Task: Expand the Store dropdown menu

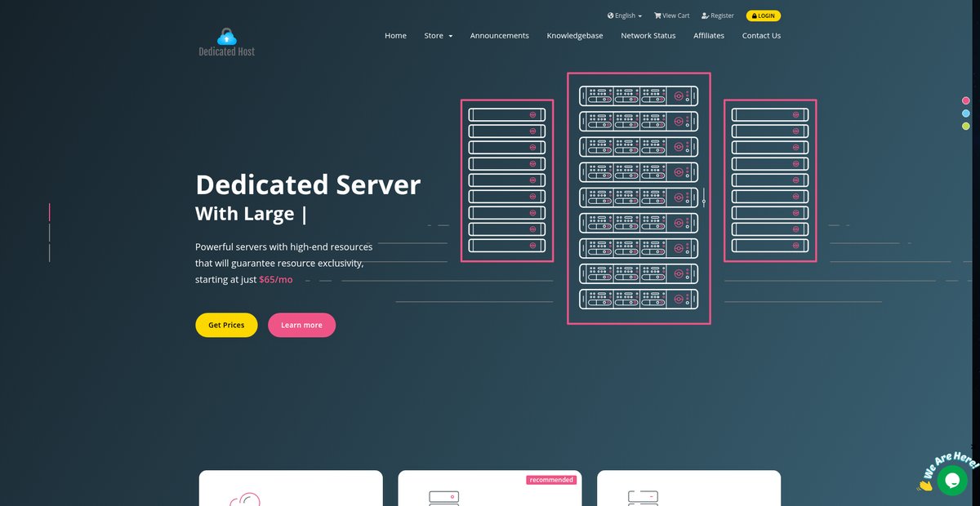Action: [x=439, y=36]
